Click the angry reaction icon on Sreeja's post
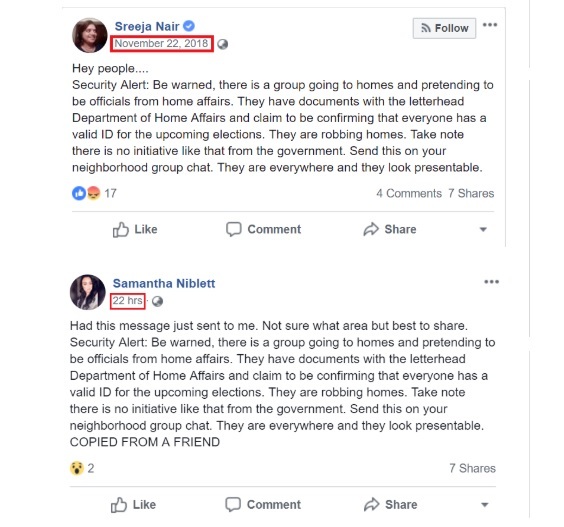 click(94, 193)
